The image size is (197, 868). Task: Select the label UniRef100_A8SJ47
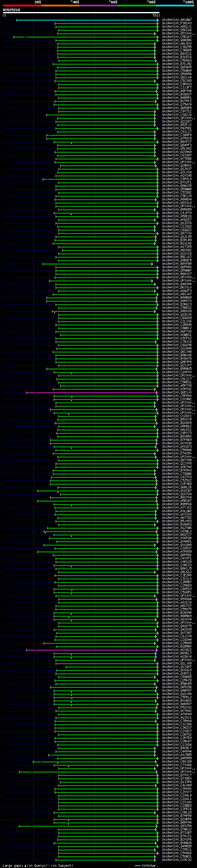pyautogui.click(x=177, y=294)
